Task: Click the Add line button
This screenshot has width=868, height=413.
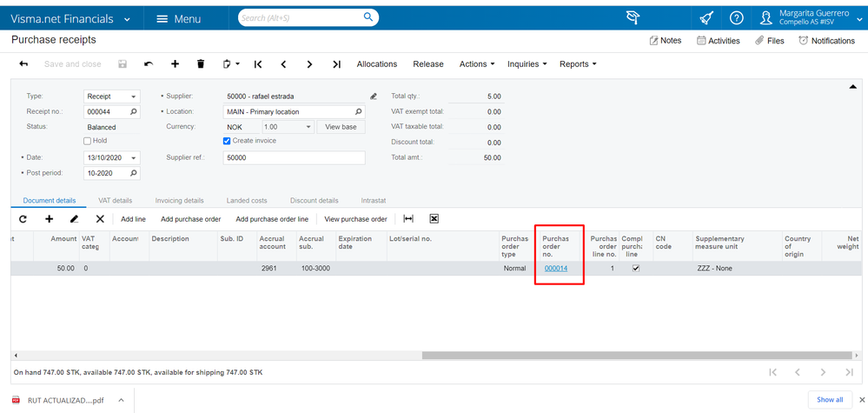Action: click(x=134, y=219)
